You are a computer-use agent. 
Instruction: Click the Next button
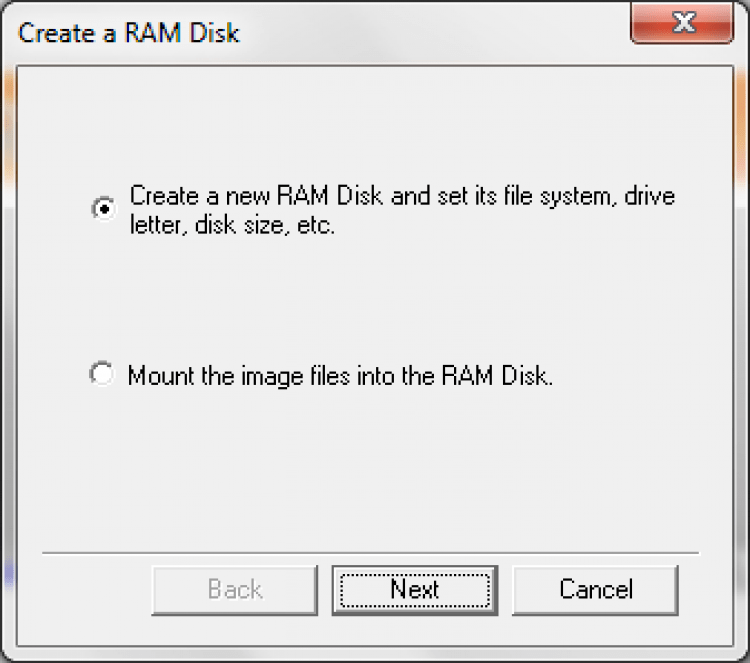coord(414,590)
